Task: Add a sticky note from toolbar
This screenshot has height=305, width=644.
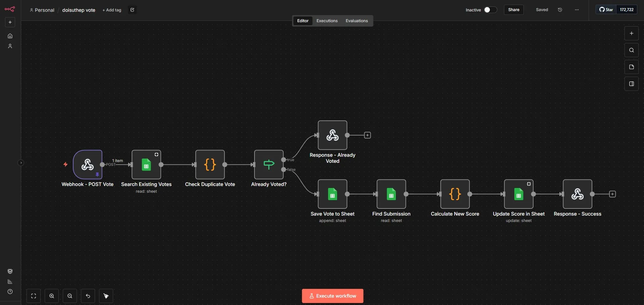Action: 631,67
